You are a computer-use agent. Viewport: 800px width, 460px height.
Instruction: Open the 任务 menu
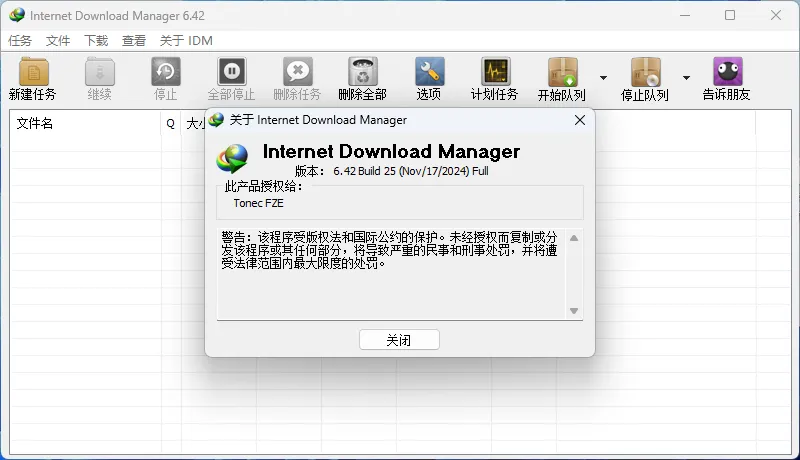coord(20,41)
